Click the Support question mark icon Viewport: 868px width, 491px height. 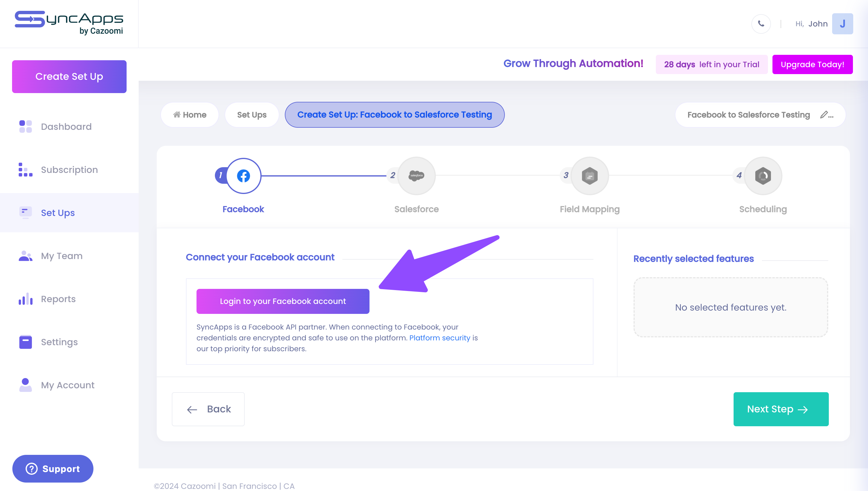click(31, 469)
